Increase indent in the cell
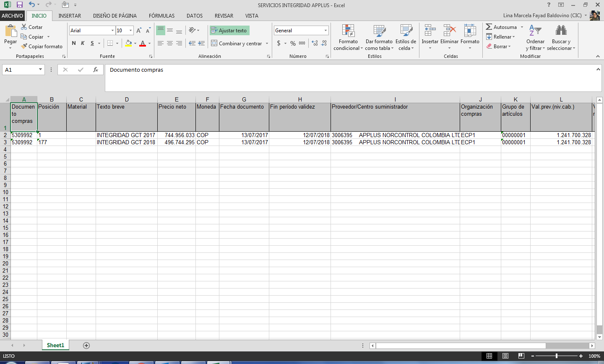The height and width of the screenshot is (364, 604). (201, 43)
